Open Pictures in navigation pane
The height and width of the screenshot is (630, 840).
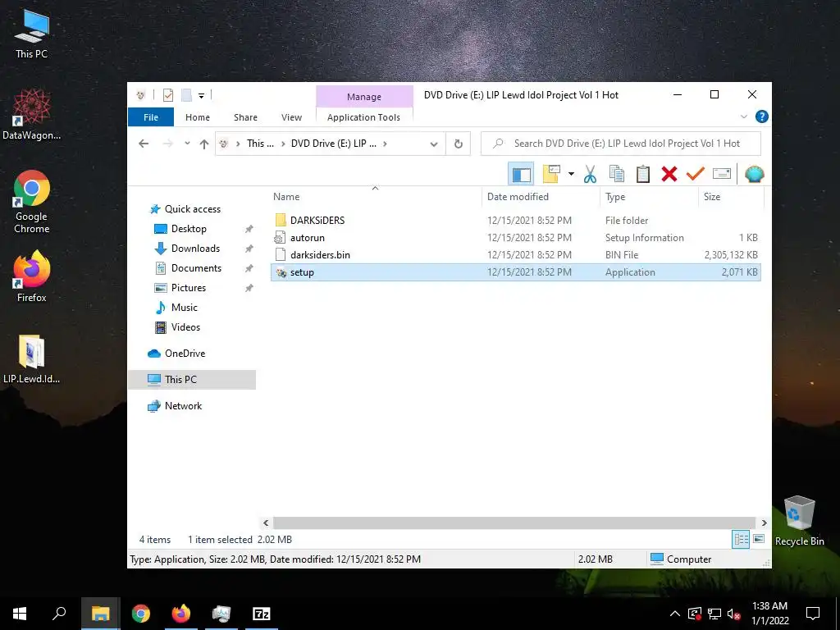pyautogui.click(x=189, y=288)
